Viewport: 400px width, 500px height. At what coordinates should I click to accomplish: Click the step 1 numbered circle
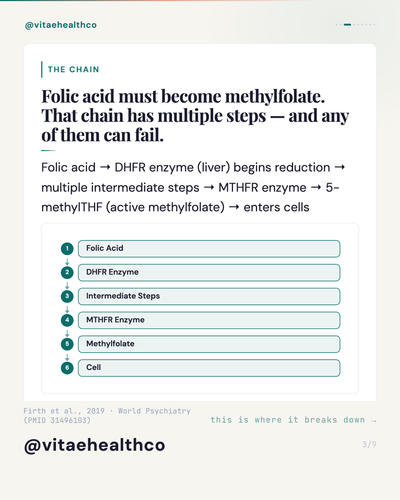click(67, 249)
